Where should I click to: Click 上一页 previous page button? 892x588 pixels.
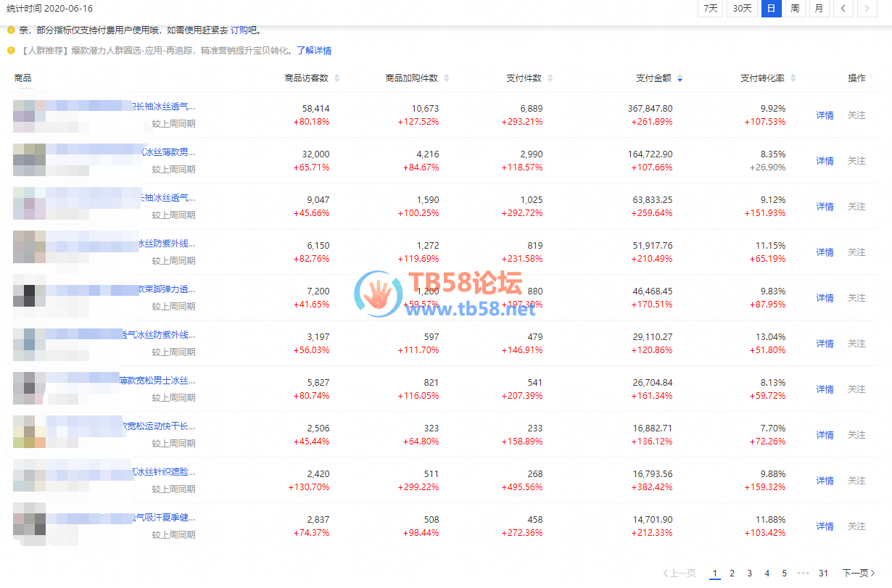pyautogui.click(x=679, y=573)
